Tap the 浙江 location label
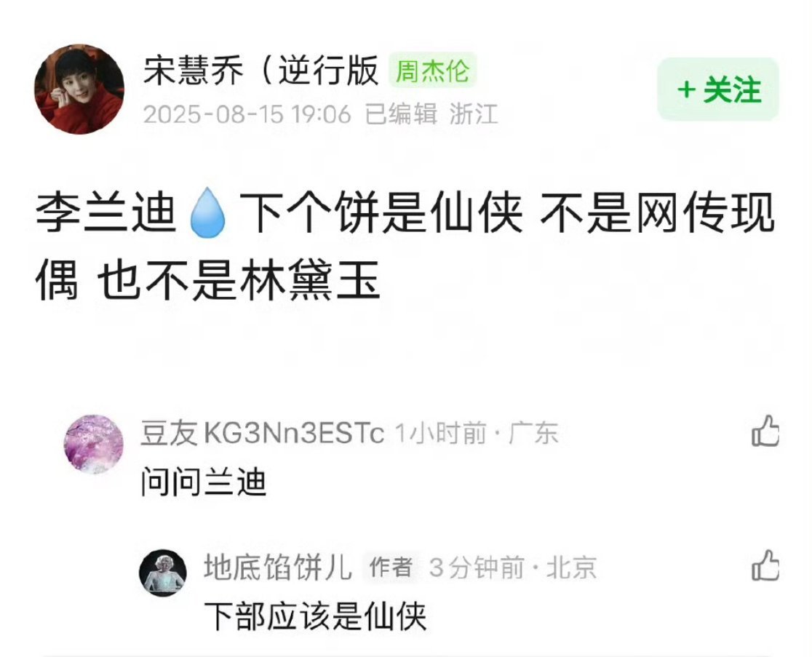The image size is (812, 657). pyautogui.click(x=474, y=114)
